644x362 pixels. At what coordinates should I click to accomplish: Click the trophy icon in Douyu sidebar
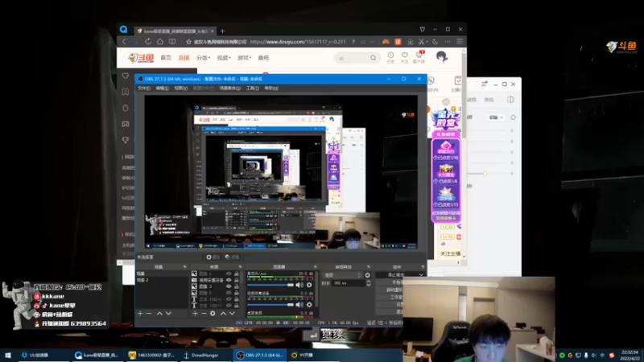(x=126, y=140)
